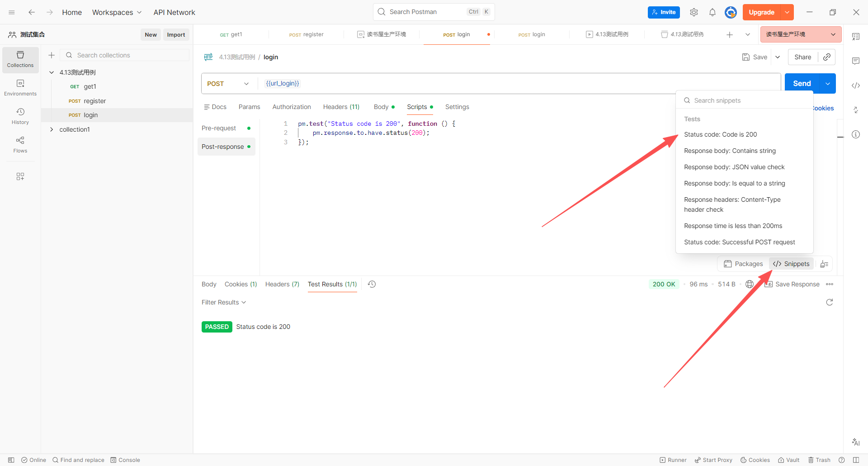Open the hamburger menu icon
Screen dimensions: 868x466
[x=12, y=12]
